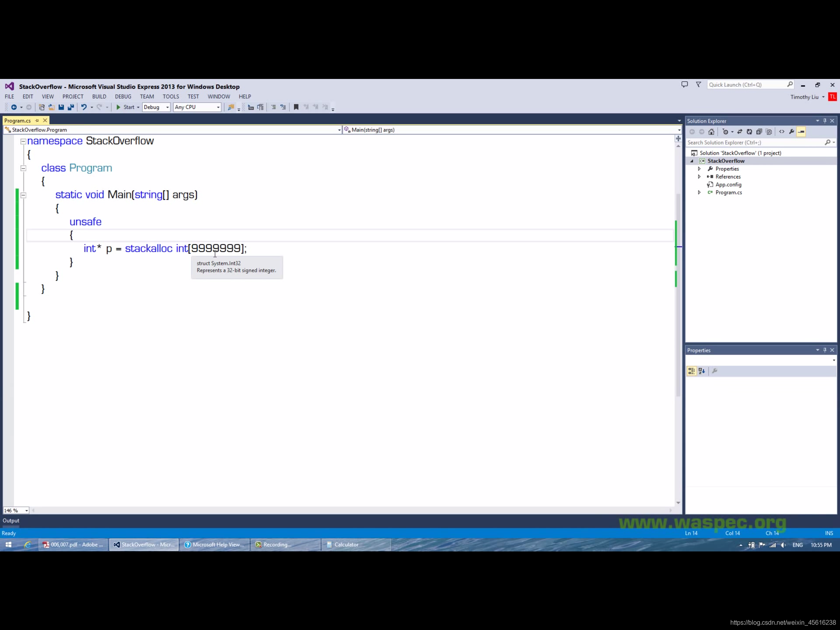Click the Start debugging button
Screen dimensions: 840x630
(x=125, y=107)
